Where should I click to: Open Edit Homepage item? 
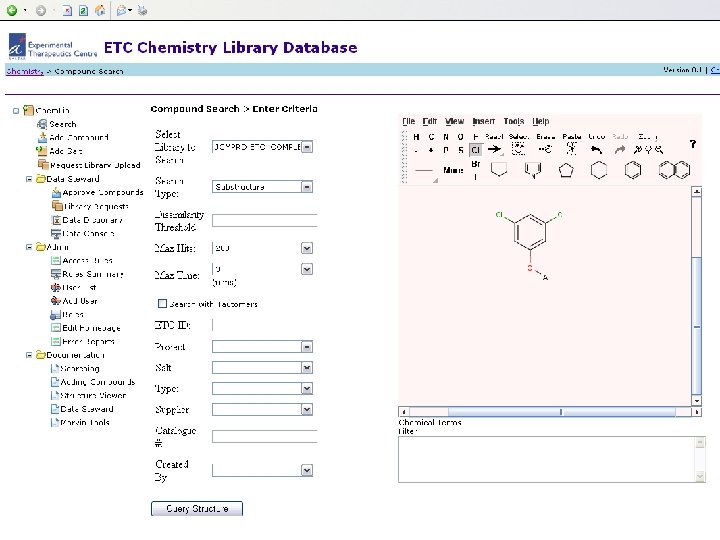coord(91,328)
